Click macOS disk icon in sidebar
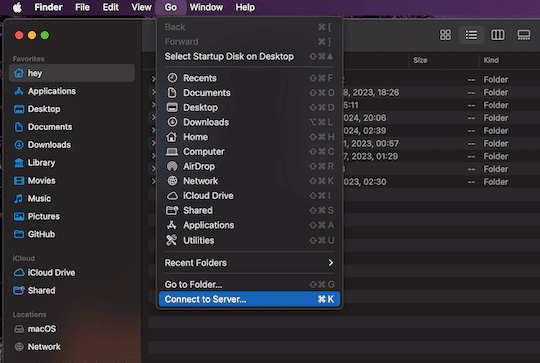Viewport: 540px width, 363px height. [x=19, y=329]
